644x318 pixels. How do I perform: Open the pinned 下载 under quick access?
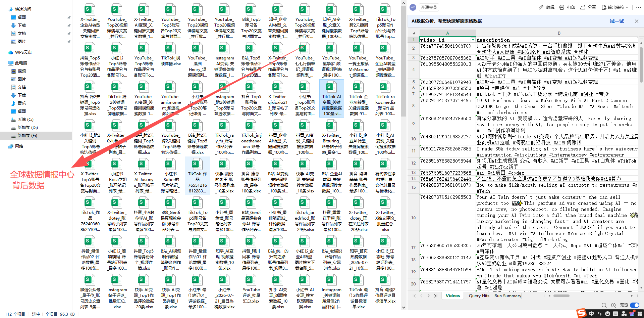click(x=19, y=26)
